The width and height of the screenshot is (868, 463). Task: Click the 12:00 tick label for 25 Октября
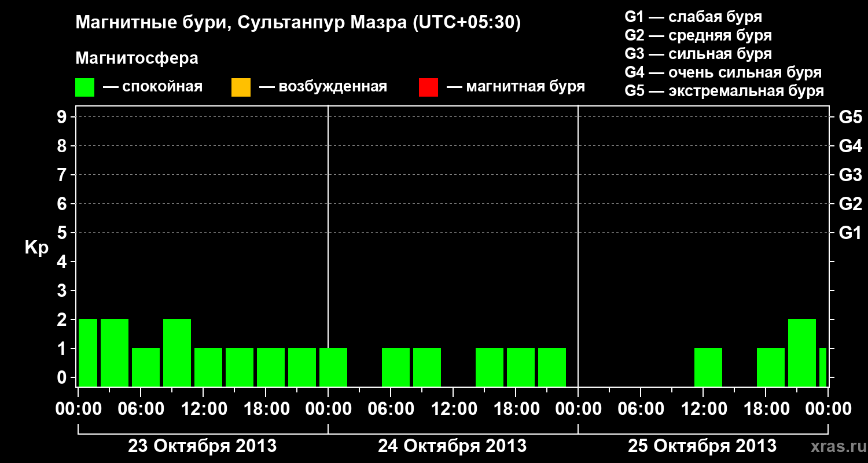[x=703, y=409]
